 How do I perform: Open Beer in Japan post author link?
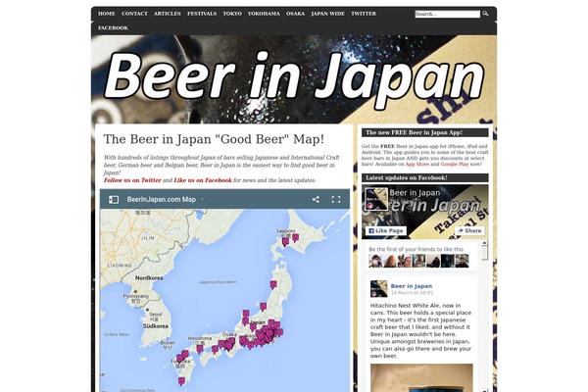pyautogui.click(x=412, y=286)
